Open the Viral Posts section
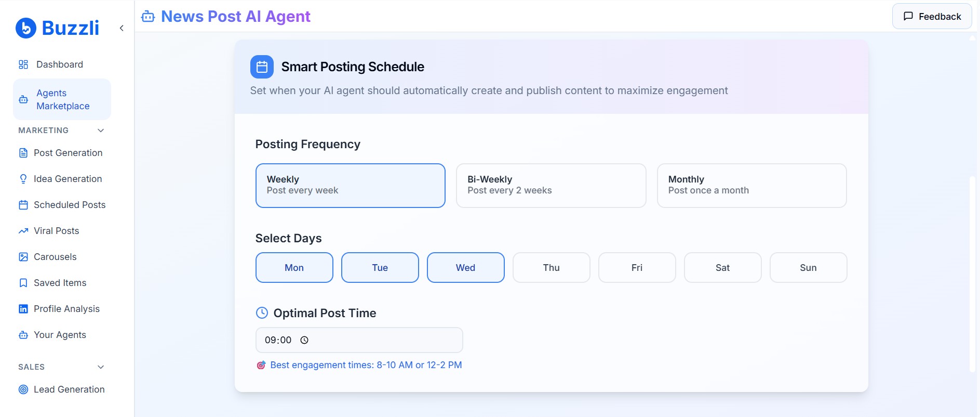Viewport: 980px width, 417px height. [56, 230]
